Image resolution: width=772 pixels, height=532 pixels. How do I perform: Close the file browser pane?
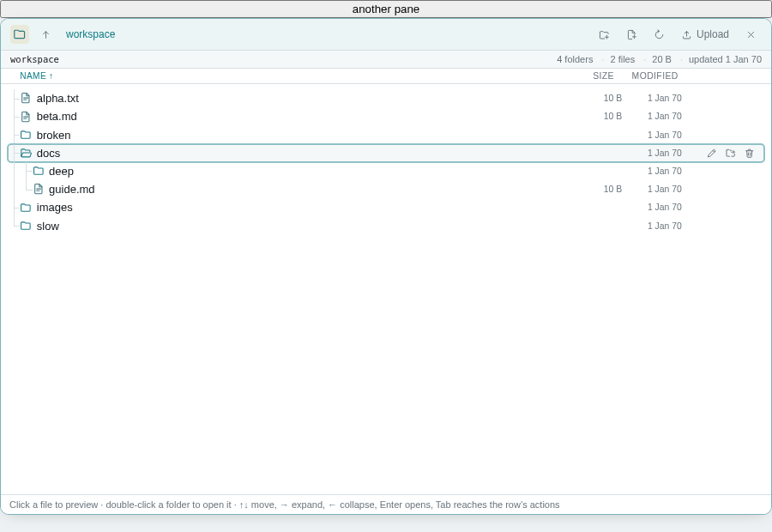point(751,34)
